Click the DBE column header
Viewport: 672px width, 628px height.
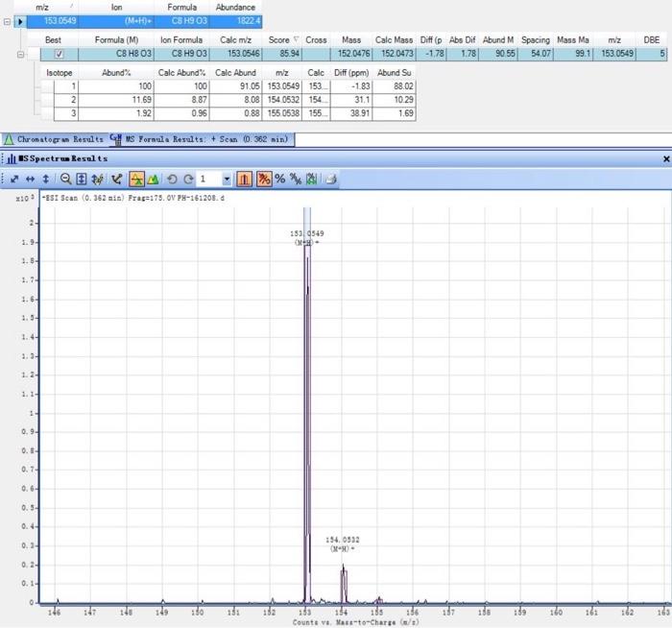[x=652, y=40]
